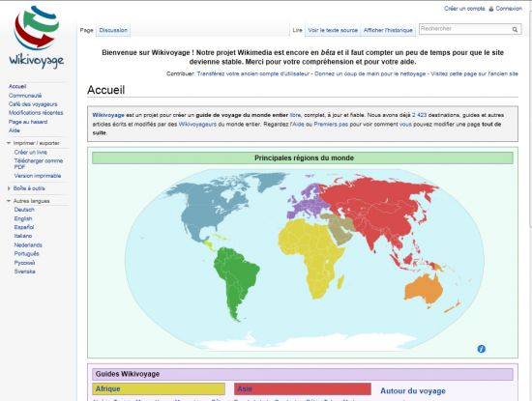Click the Guides Wikivoyage header
The width and height of the screenshot is (532, 401).
pyautogui.click(x=303, y=374)
